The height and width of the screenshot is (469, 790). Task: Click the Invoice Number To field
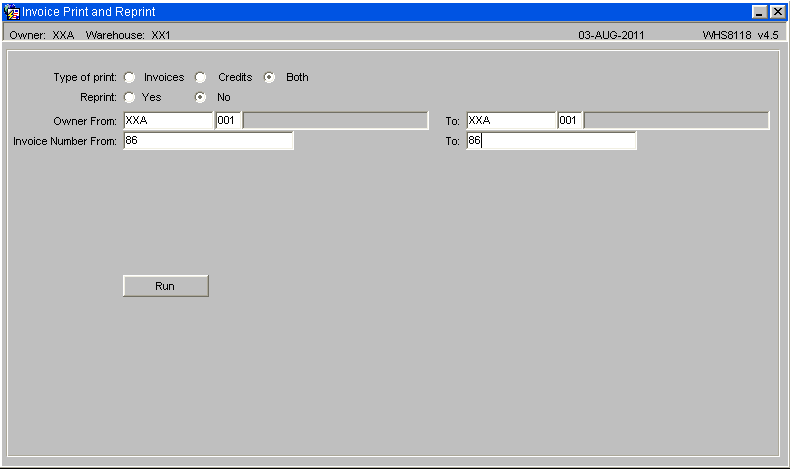pos(551,141)
